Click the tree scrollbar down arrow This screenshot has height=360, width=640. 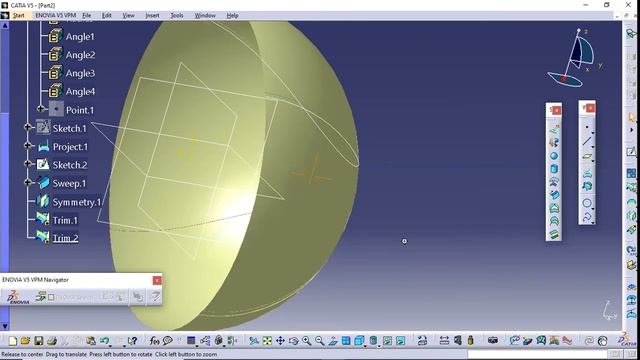pyautogui.click(x=5, y=326)
